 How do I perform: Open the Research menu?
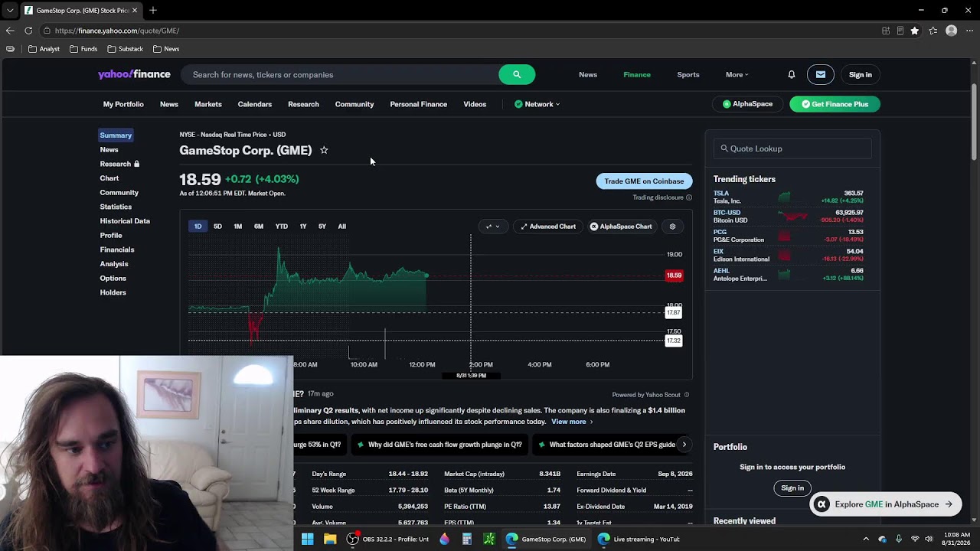[x=303, y=104]
